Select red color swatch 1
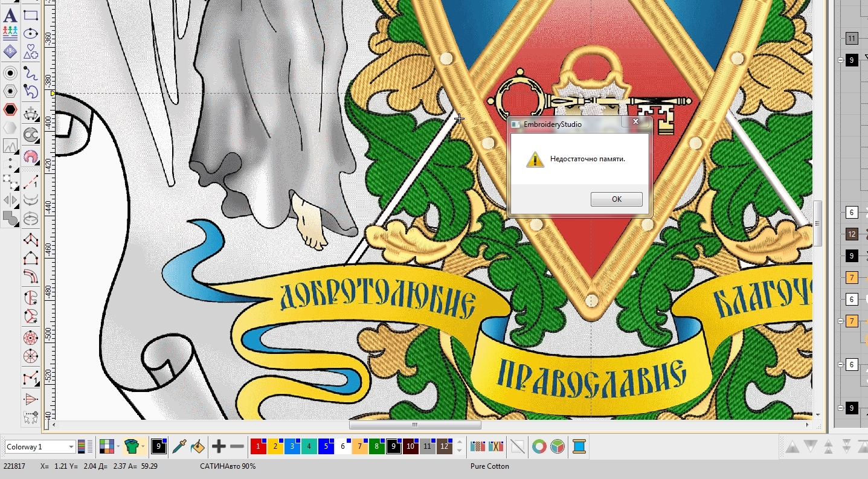868x479 pixels. point(258,447)
